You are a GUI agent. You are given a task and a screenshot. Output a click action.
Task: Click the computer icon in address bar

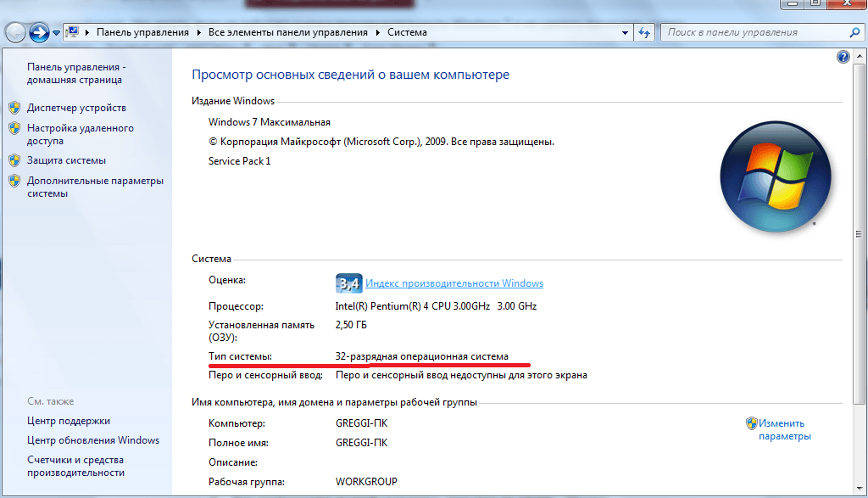click(72, 32)
